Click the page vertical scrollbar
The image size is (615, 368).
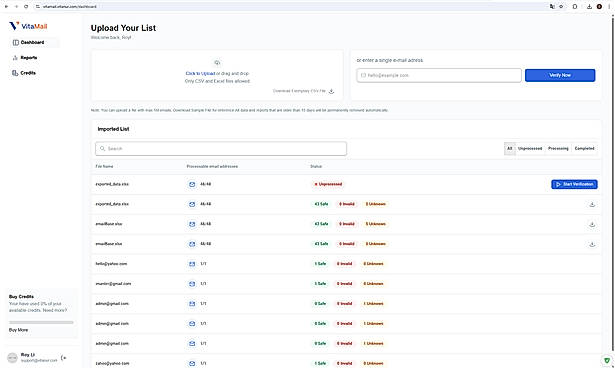coord(612,184)
